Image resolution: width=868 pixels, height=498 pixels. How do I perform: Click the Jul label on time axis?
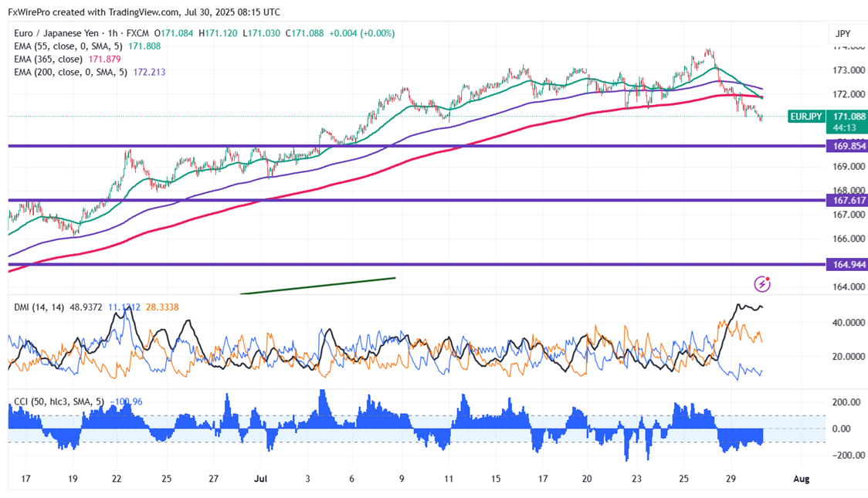[260, 479]
